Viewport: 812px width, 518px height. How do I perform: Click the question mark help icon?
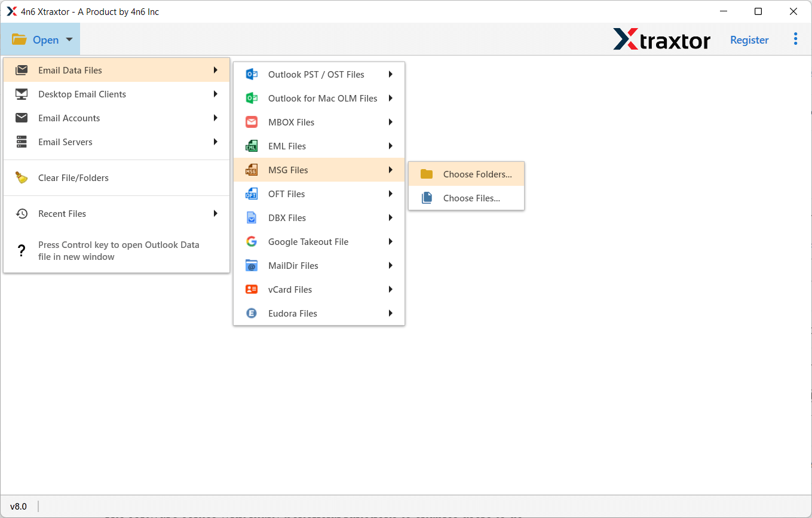point(22,250)
